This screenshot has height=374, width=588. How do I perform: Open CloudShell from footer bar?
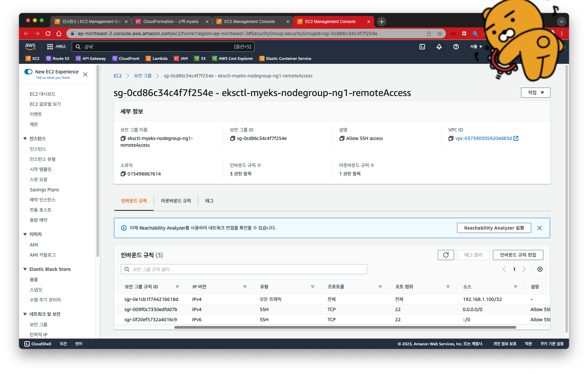click(x=38, y=344)
